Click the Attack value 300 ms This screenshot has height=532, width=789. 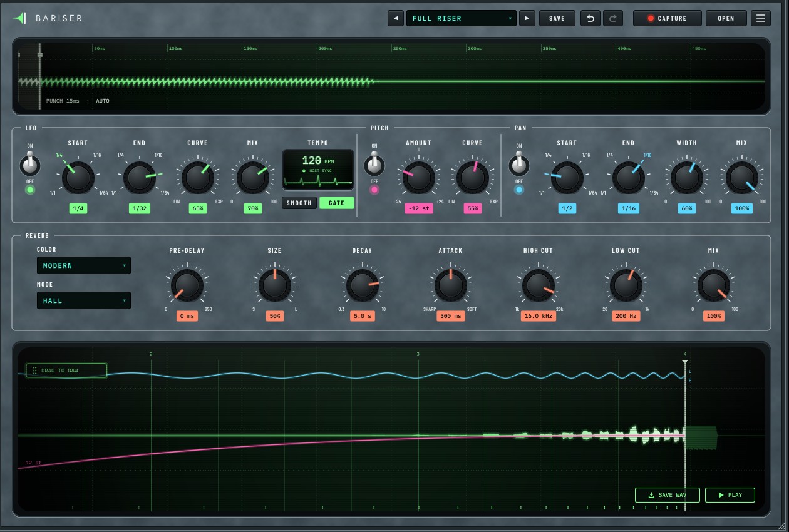tap(450, 316)
